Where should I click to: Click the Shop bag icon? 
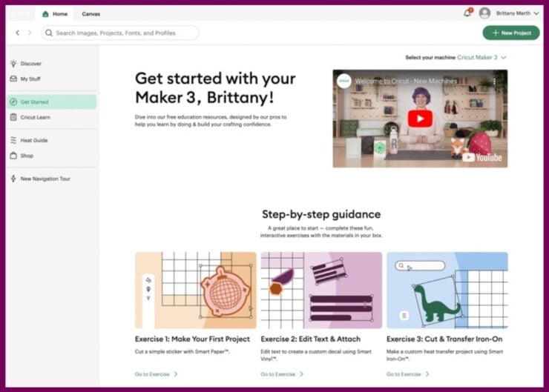[13, 156]
